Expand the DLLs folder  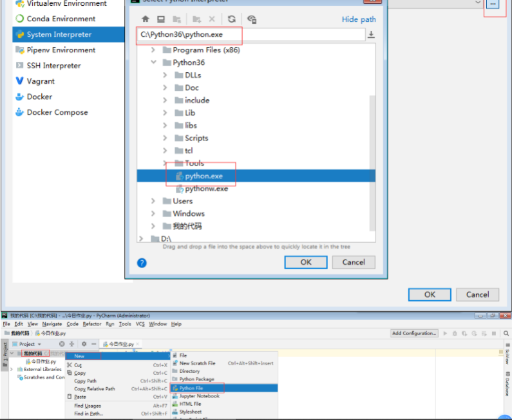(x=165, y=75)
